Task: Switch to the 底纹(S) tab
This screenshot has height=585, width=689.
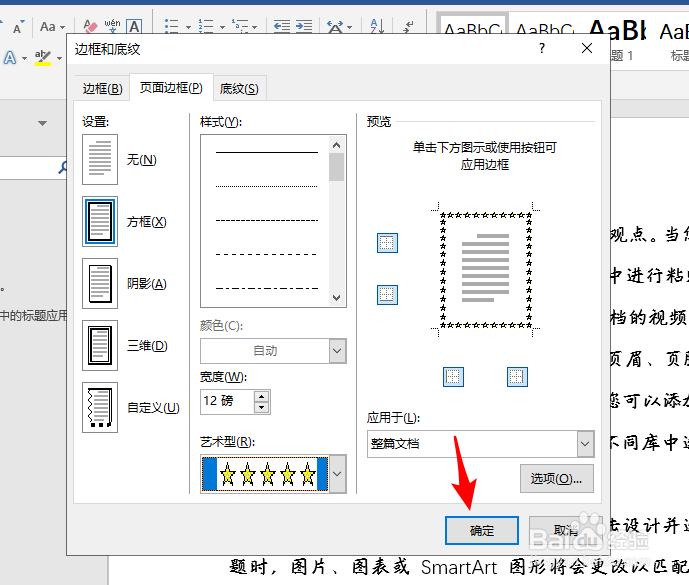Action: 239,88
